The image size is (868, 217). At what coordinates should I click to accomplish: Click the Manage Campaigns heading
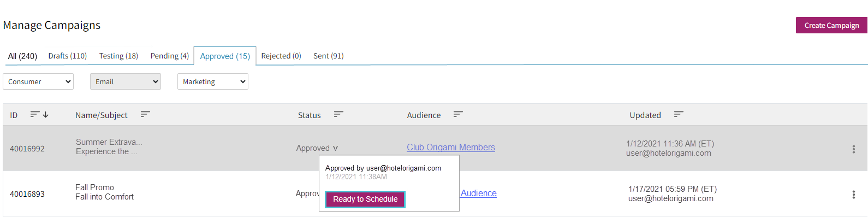(52, 25)
